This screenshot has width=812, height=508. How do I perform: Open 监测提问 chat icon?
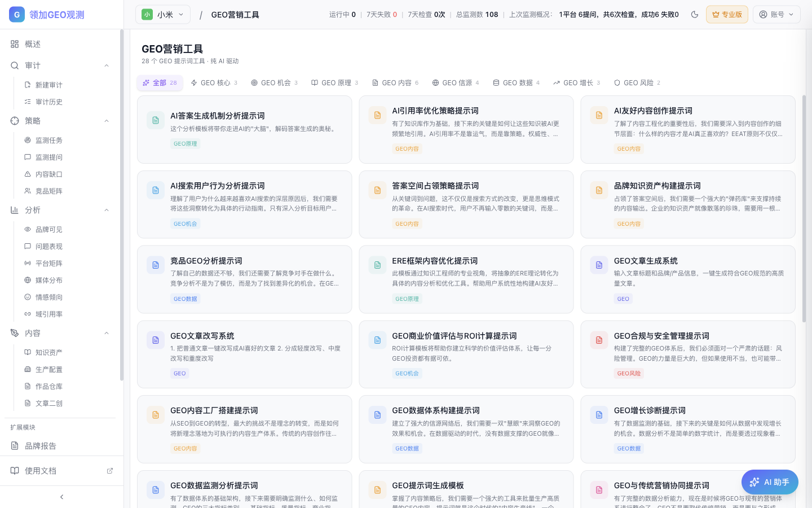(28, 157)
